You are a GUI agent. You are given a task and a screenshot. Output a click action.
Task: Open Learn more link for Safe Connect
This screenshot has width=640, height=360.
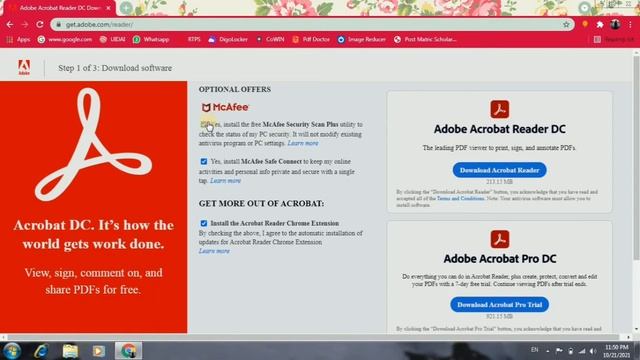(x=225, y=181)
